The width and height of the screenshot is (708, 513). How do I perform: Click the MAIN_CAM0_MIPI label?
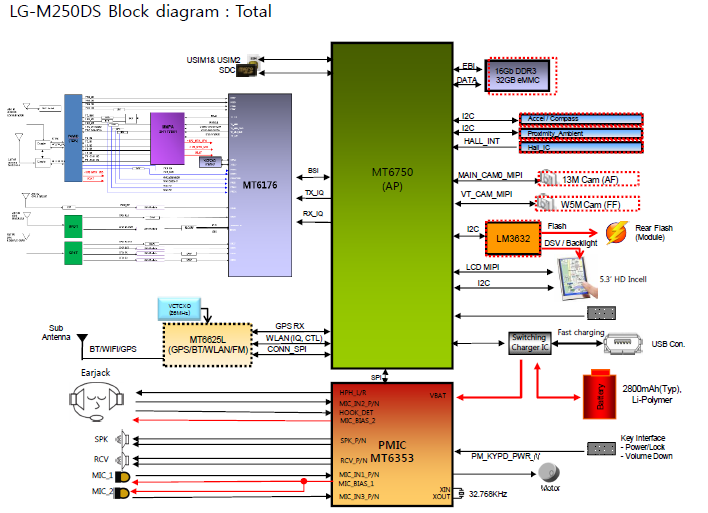tap(490, 175)
